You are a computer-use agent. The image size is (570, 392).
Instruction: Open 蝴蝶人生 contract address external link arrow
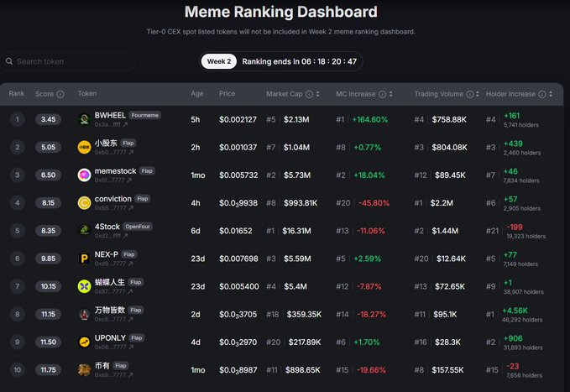click(130, 291)
